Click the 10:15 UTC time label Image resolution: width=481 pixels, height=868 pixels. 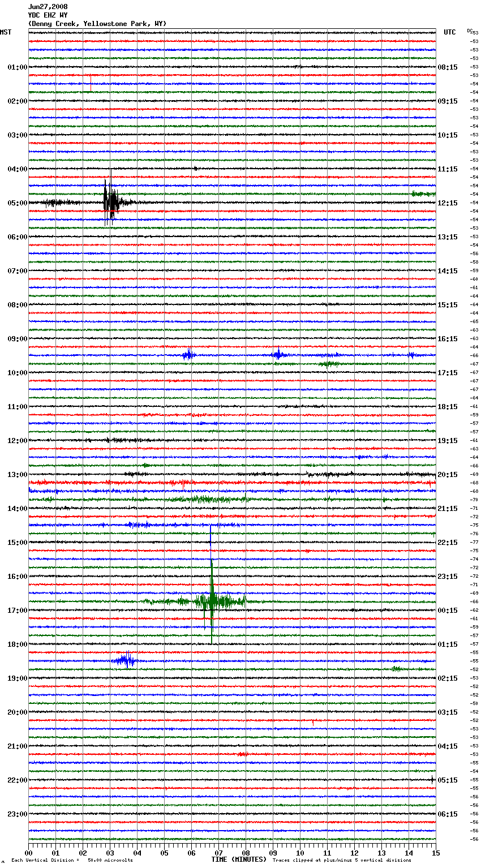coord(448,135)
